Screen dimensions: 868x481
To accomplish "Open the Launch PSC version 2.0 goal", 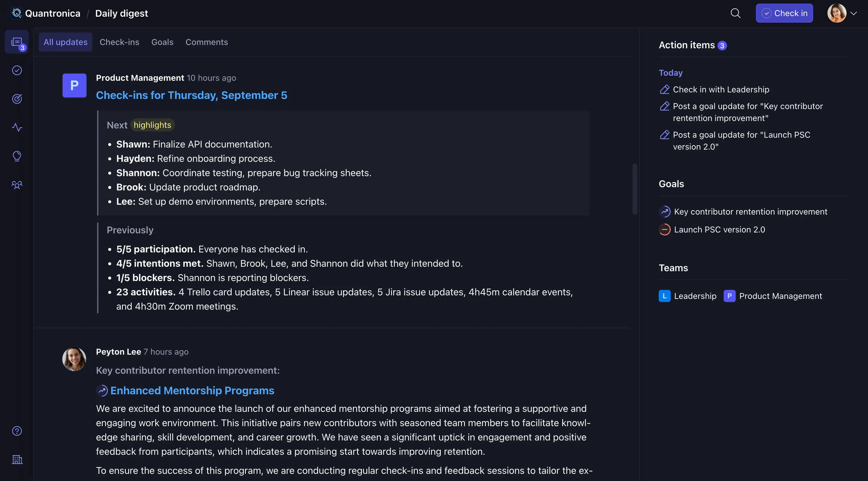I will (x=719, y=230).
